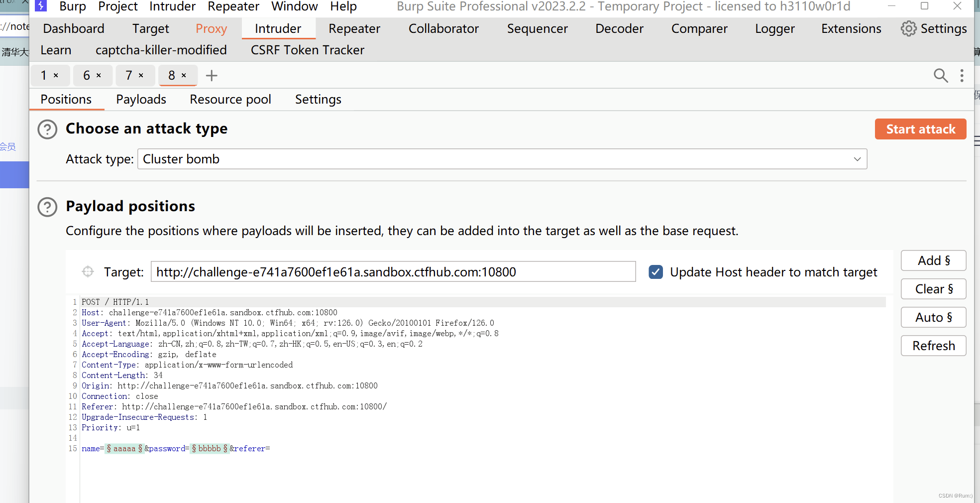Image resolution: width=980 pixels, height=503 pixels.
Task: Switch to the Proxy tab
Action: tap(211, 28)
